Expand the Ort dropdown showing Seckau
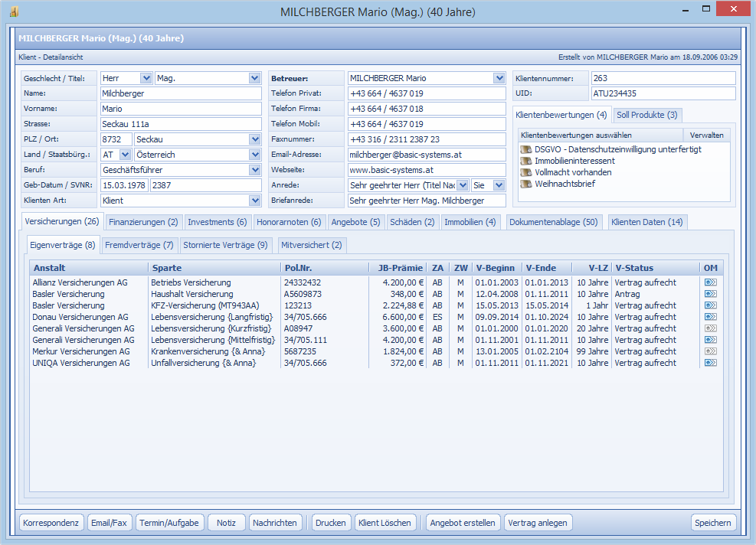Viewport: 756px width, 545px height. [254, 139]
